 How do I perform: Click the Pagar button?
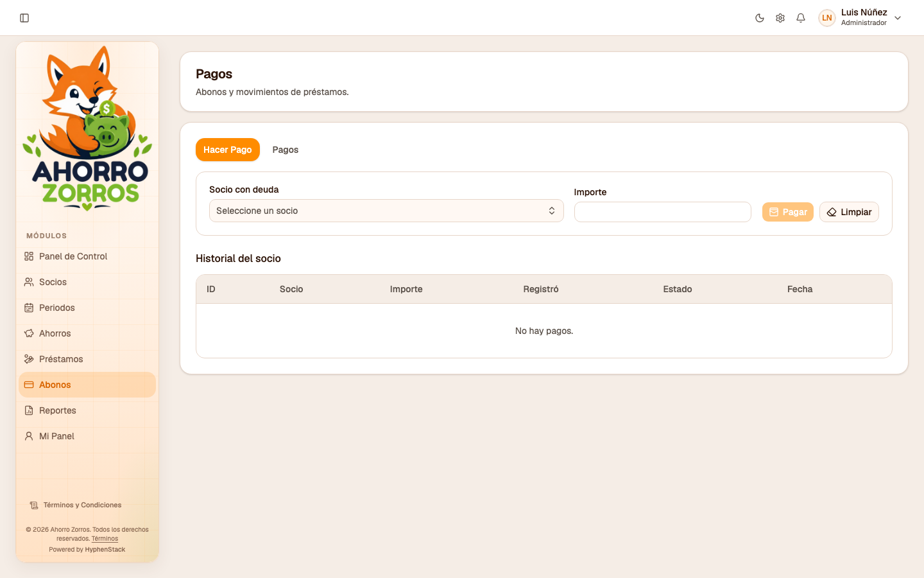coord(788,212)
